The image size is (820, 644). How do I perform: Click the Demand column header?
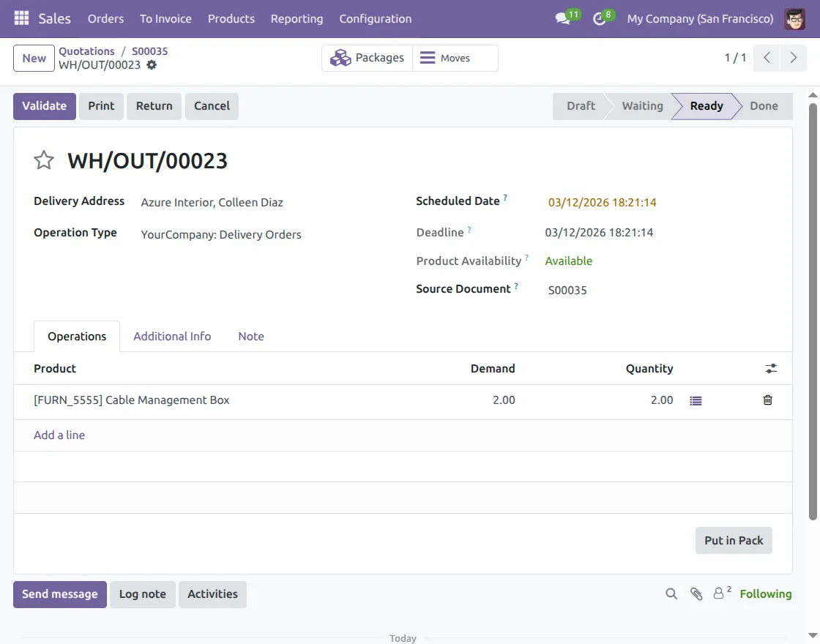[x=493, y=369]
